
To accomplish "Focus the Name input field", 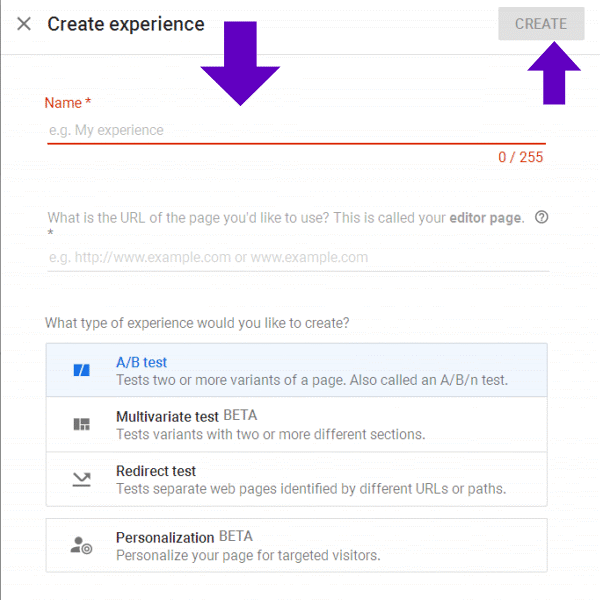I will pos(296,130).
